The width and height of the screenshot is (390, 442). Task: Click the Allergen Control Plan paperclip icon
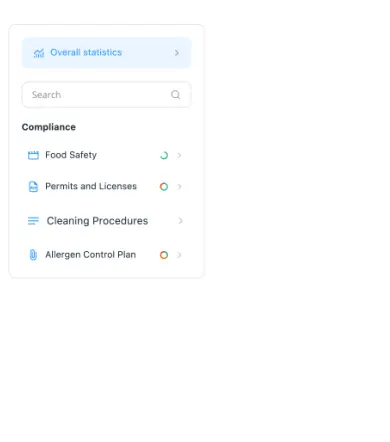[33, 255]
